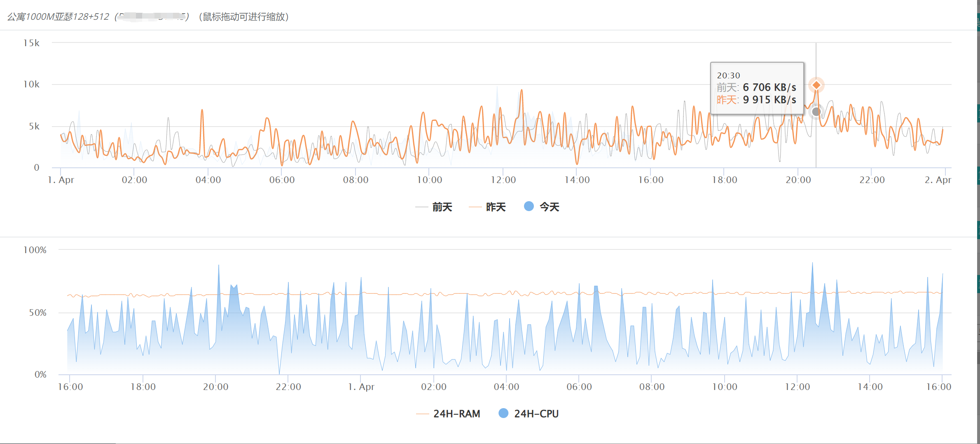This screenshot has width=980, height=444.
Task: Click the gray circle data point at 20:30
Action: pos(816,112)
